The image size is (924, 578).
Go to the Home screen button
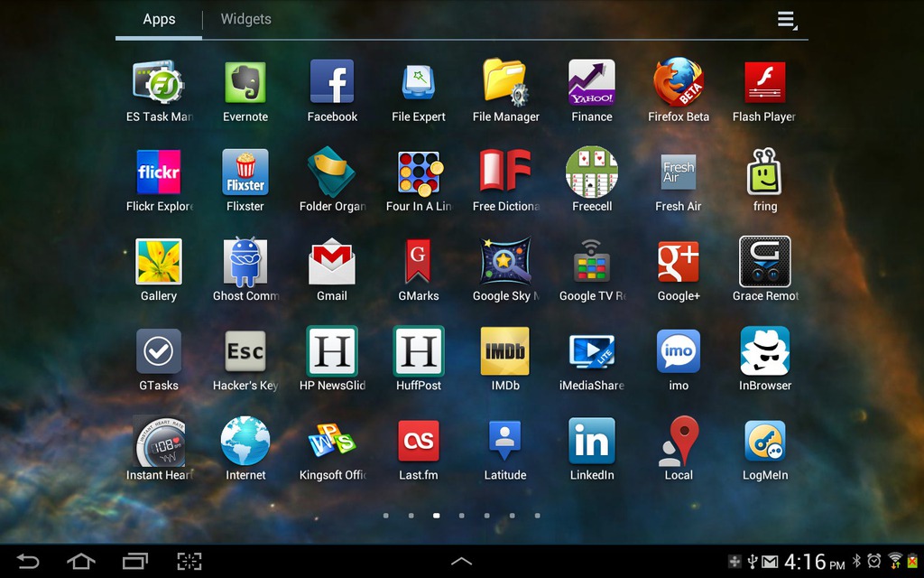point(81,561)
